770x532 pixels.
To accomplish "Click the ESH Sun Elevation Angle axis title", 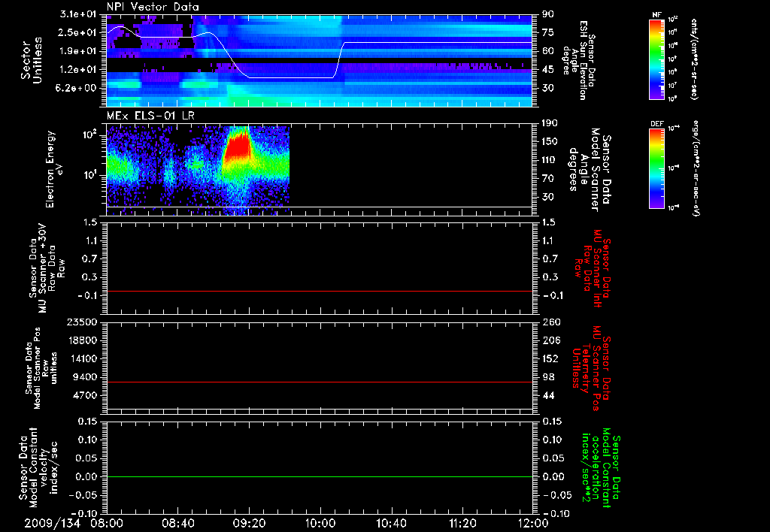I will coord(580,60).
